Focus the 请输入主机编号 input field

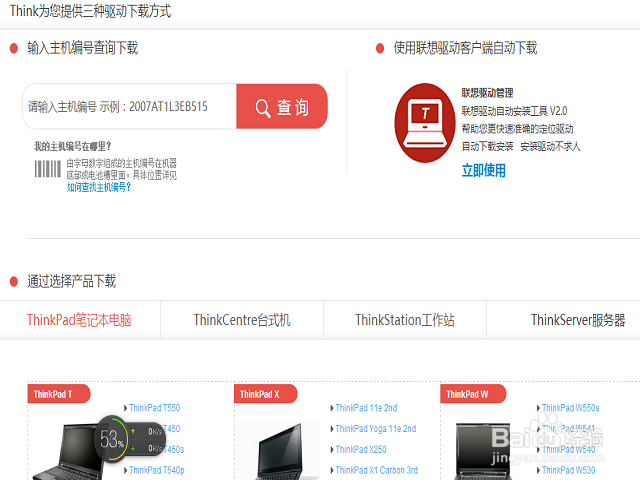point(129,107)
